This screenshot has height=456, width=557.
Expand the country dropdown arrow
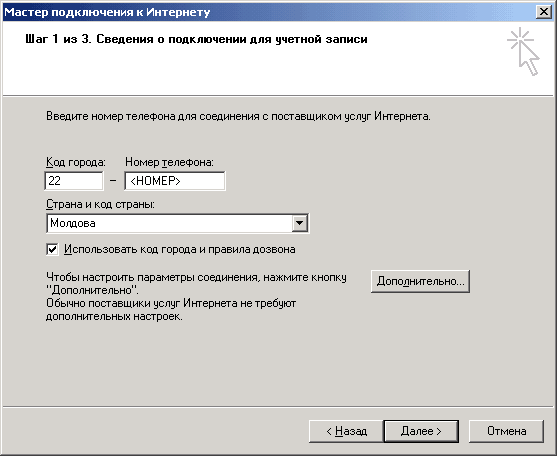(x=299, y=223)
